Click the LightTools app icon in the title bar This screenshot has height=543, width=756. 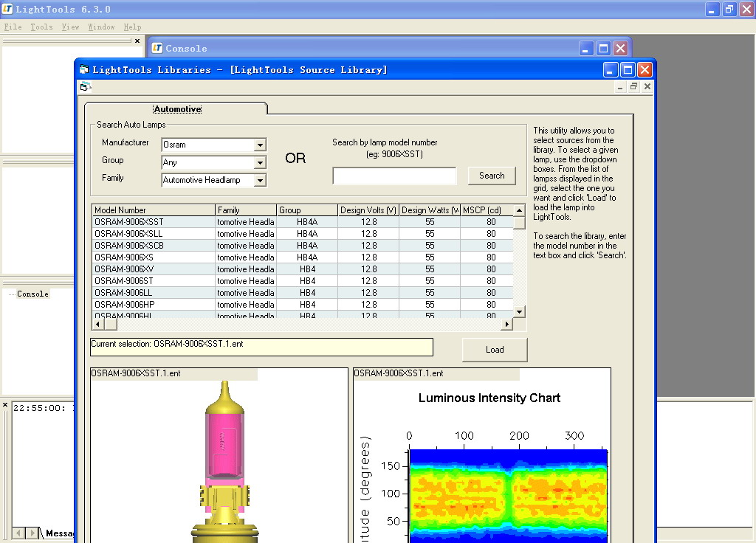coord(7,9)
